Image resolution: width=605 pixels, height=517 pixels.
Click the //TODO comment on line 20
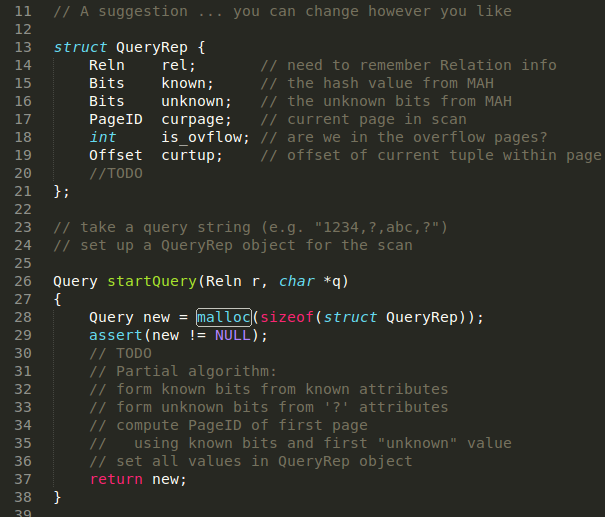(x=115, y=173)
